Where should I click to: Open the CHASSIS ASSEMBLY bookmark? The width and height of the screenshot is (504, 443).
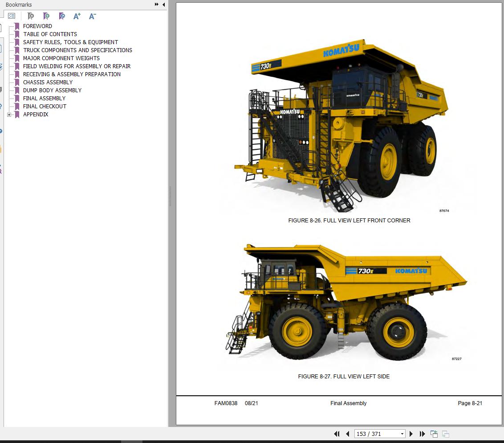click(x=47, y=82)
